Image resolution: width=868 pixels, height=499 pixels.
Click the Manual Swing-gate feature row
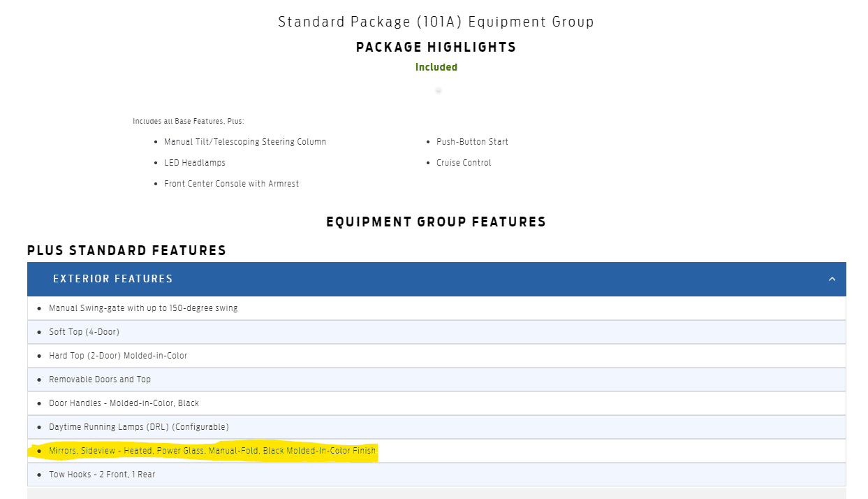pyautogui.click(x=436, y=308)
